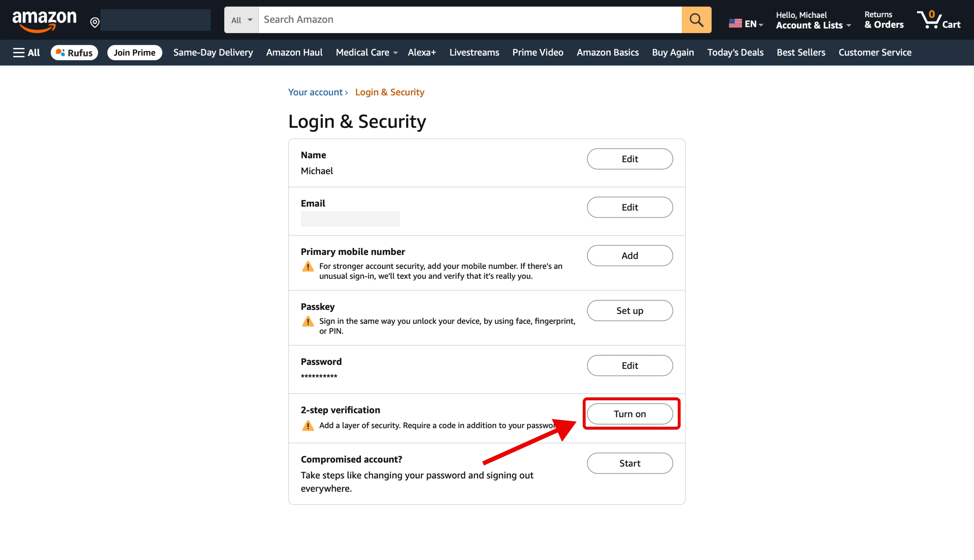
Task: Click the delivery location pin icon
Action: pos(95,22)
